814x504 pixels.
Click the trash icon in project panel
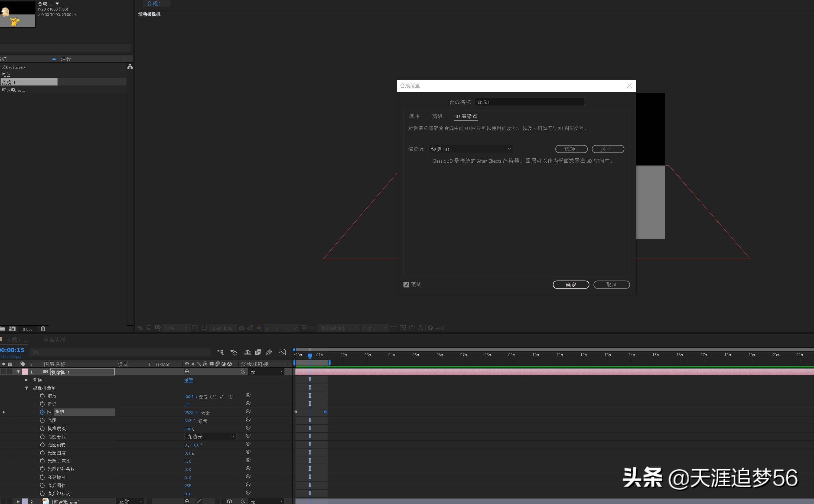pos(43,329)
